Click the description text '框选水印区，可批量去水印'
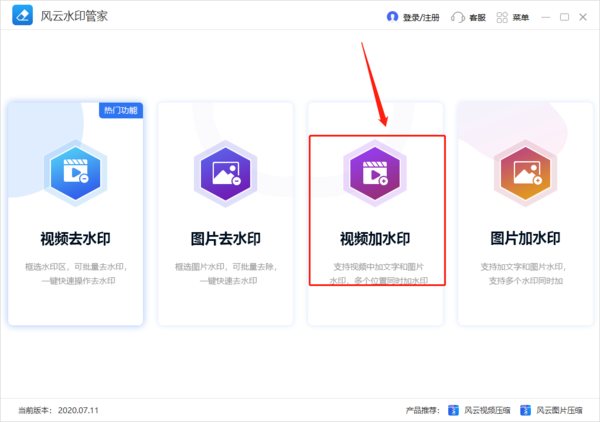 76,267
